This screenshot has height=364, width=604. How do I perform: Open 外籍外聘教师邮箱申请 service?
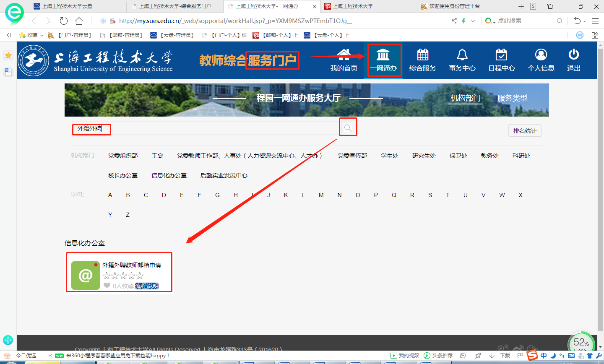tap(132, 265)
